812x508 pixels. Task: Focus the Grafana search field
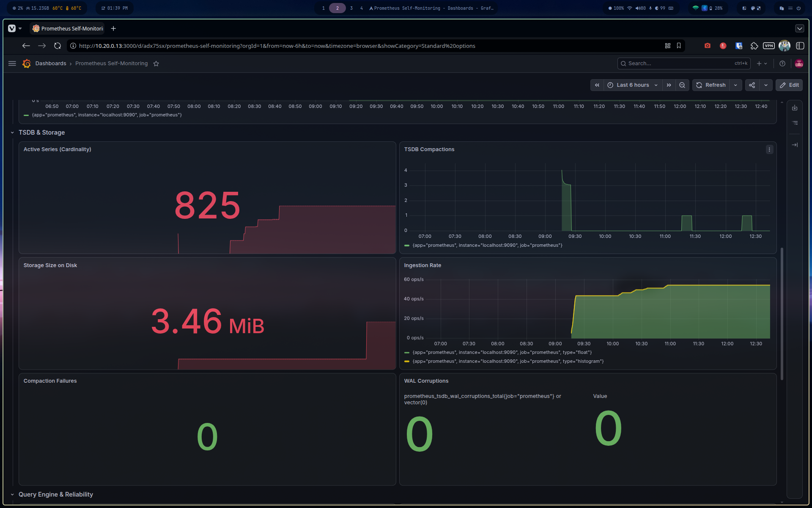point(683,63)
